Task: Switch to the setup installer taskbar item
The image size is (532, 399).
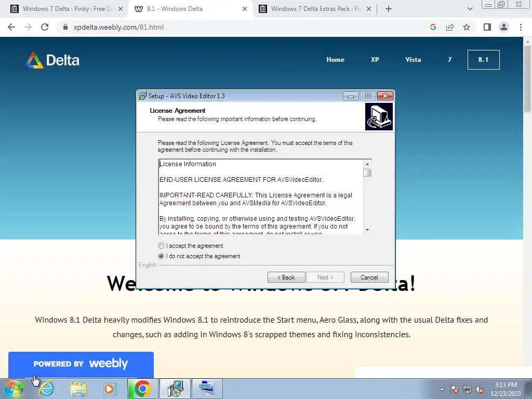Action: 176,389
